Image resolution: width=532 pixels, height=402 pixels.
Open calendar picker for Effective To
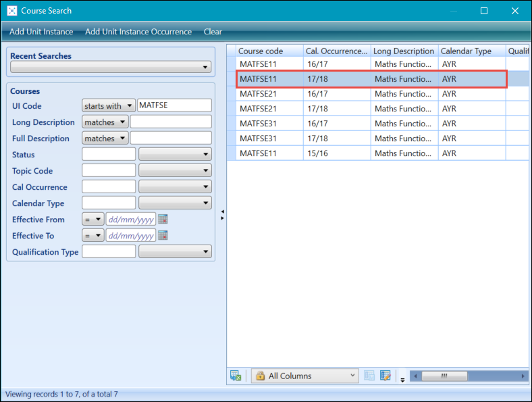[163, 235]
